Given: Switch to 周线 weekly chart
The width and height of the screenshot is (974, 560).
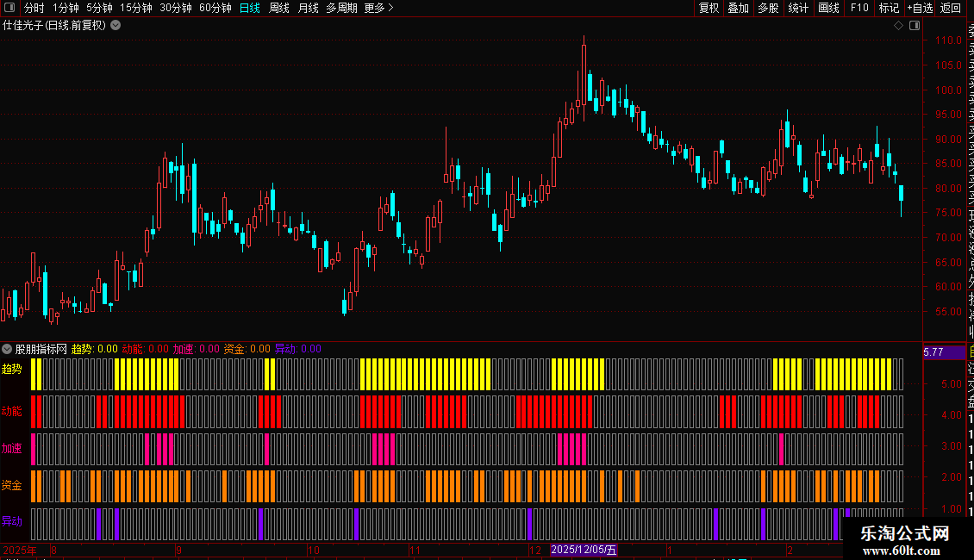Looking at the screenshot, I should (279, 8).
